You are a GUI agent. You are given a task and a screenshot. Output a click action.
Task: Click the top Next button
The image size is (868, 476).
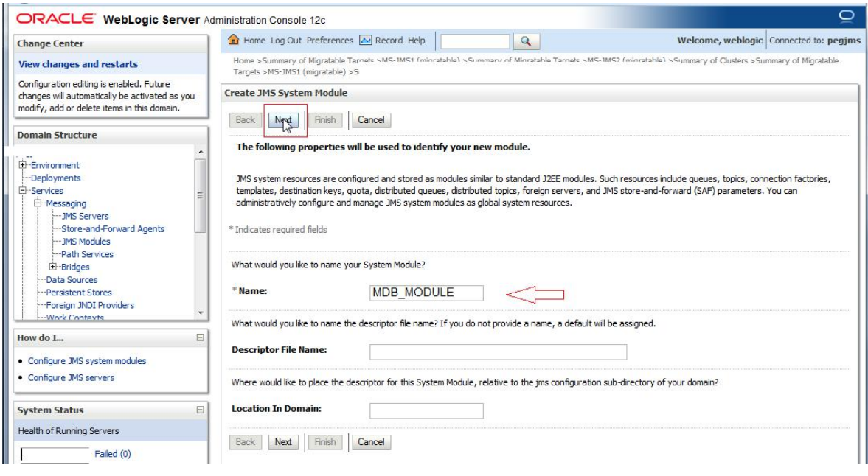tap(283, 120)
